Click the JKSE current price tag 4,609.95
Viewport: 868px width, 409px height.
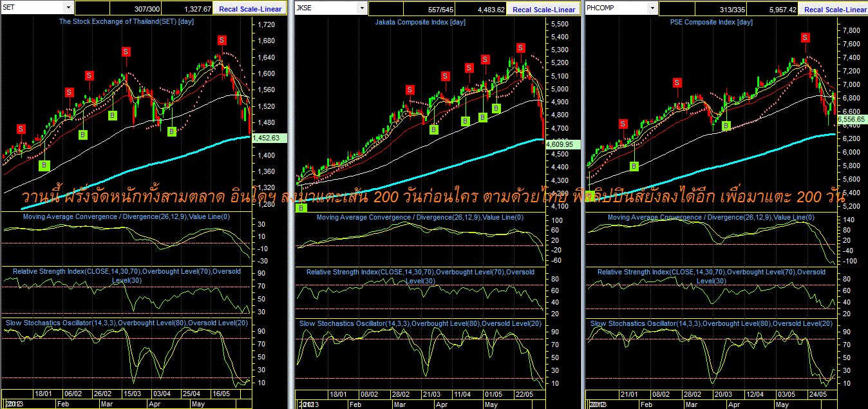pos(563,145)
